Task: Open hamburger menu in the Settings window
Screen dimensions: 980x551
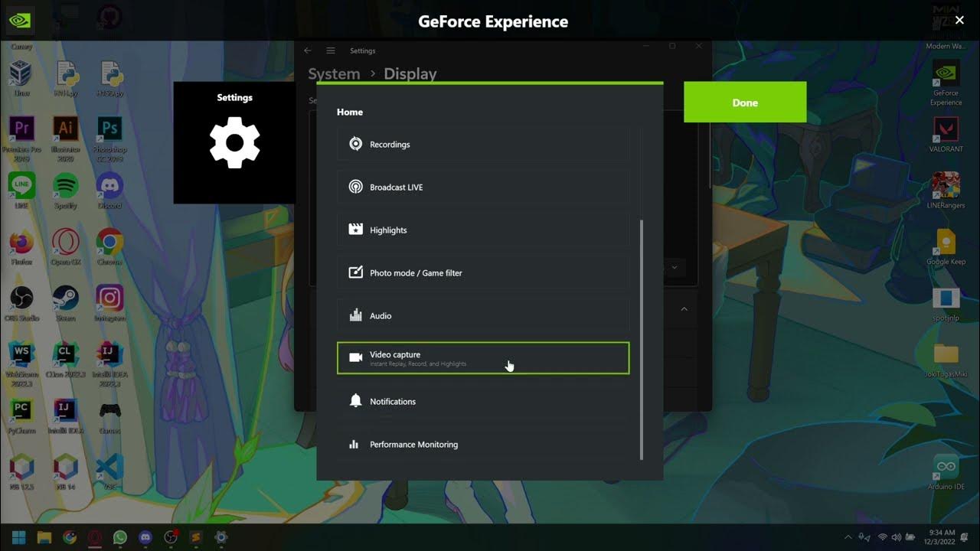Action: click(x=331, y=51)
